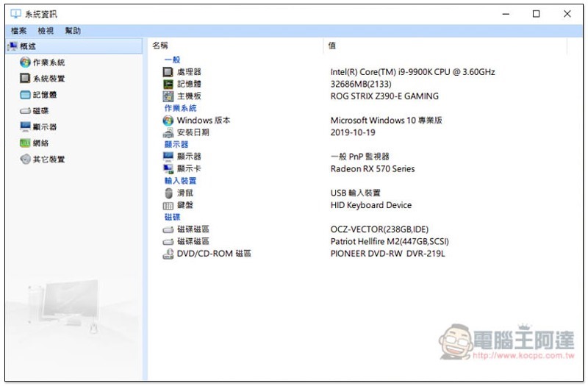The image size is (588, 386).
Task: Open the 作業系統 sidebar entry
Action: [49, 62]
